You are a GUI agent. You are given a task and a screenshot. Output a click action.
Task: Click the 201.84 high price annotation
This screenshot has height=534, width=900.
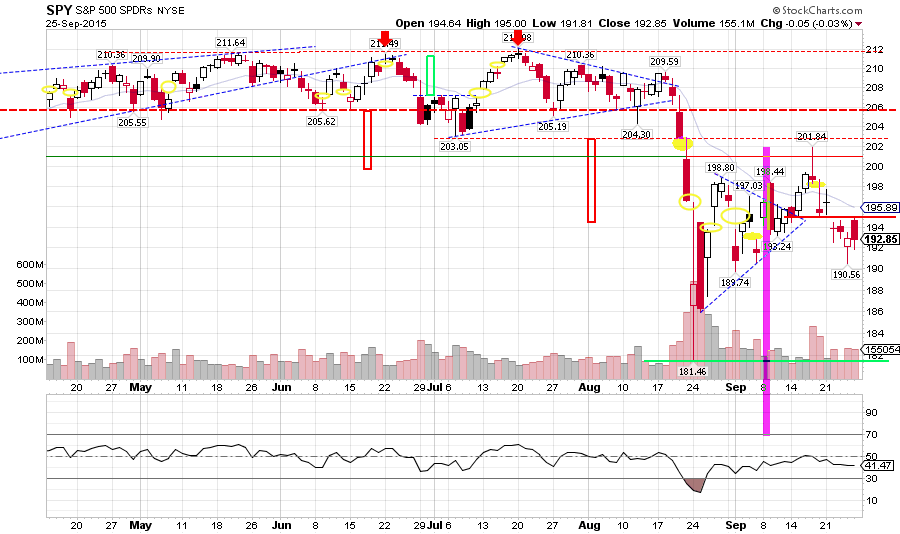pyautogui.click(x=812, y=136)
